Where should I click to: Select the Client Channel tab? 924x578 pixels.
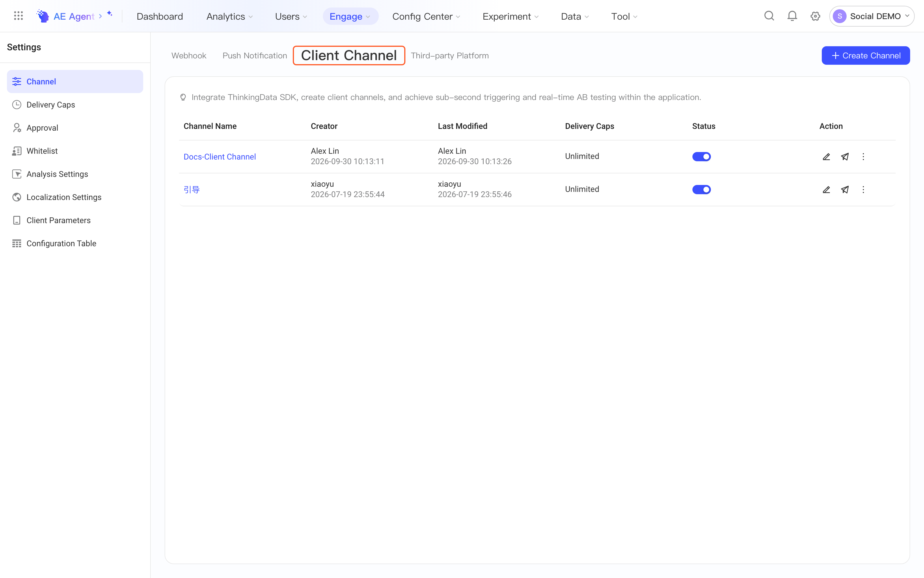(349, 55)
